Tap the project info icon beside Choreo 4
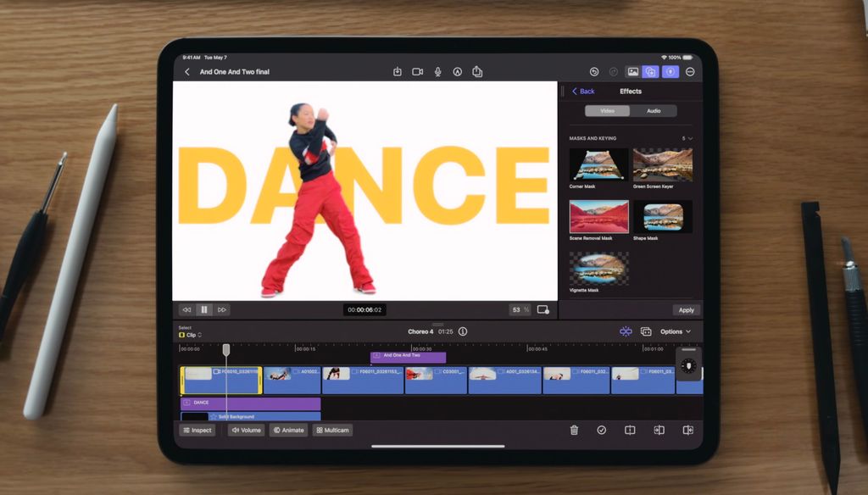The width and height of the screenshot is (868, 495). click(463, 331)
